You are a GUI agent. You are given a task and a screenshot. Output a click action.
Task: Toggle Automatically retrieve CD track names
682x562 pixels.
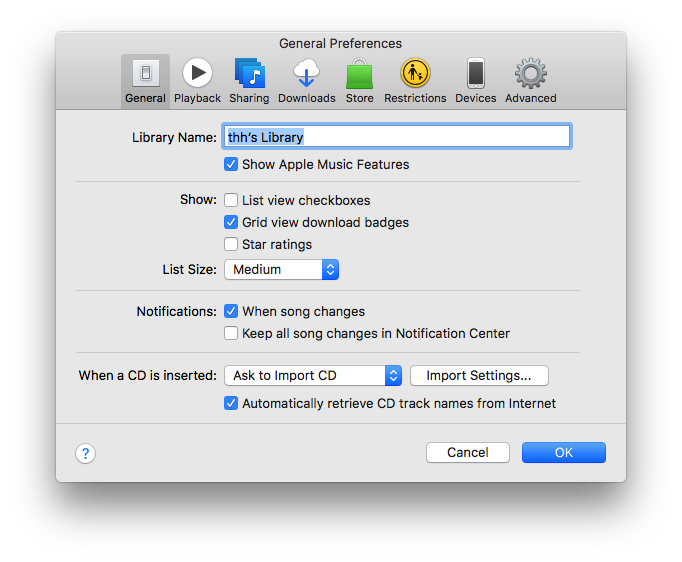point(231,403)
